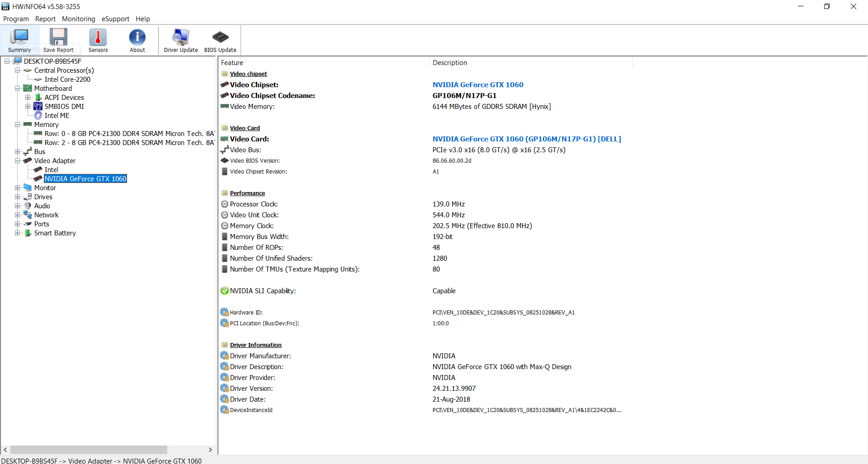Open the Report menu
This screenshot has height=464, width=868.
45,19
